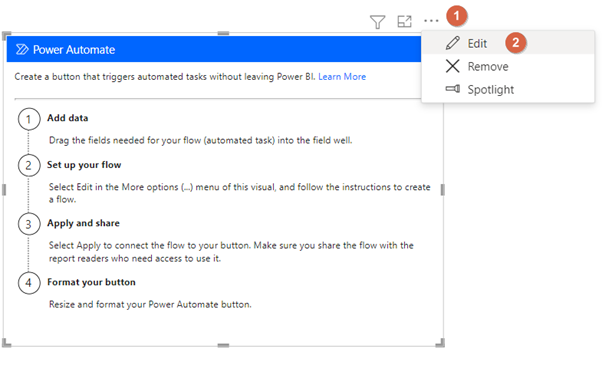Click the step 1 circle
The height and width of the screenshot is (375, 602).
point(29,119)
